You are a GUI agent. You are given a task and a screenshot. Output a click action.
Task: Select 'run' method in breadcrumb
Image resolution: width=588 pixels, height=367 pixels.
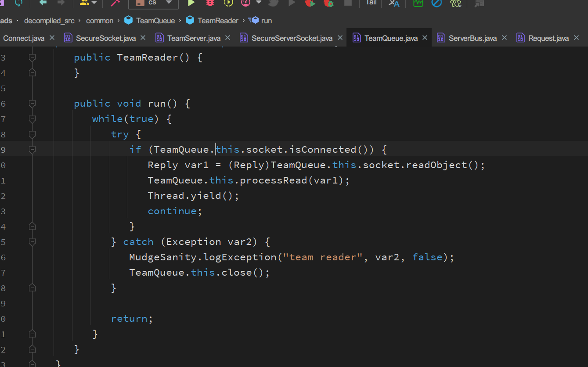260,21
